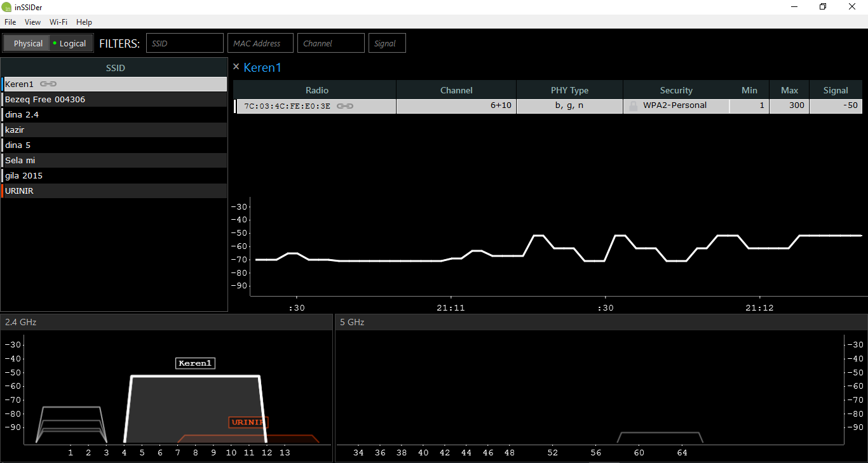Select the Bezeq Free 004306 network
The height and width of the screenshot is (463, 868).
(x=114, y=99)
